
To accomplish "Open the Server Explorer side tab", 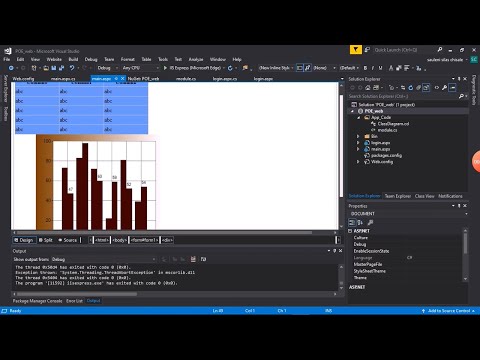I will click(5, 89).
